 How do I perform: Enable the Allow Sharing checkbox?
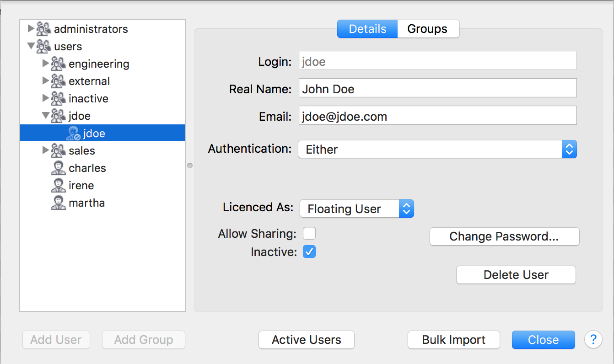309,234
